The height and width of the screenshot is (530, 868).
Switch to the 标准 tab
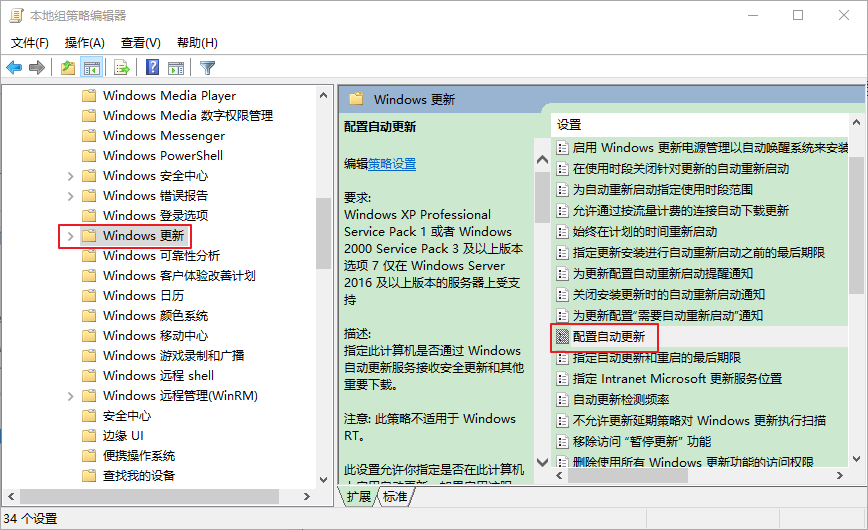tap(395, 496)
